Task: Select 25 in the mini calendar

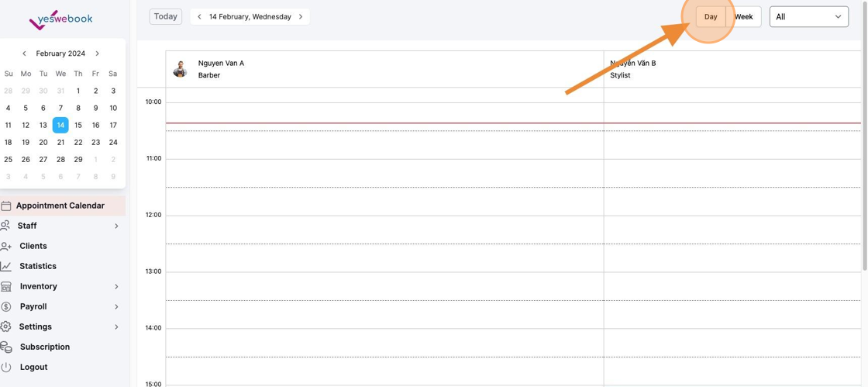Action: point(8,160)
